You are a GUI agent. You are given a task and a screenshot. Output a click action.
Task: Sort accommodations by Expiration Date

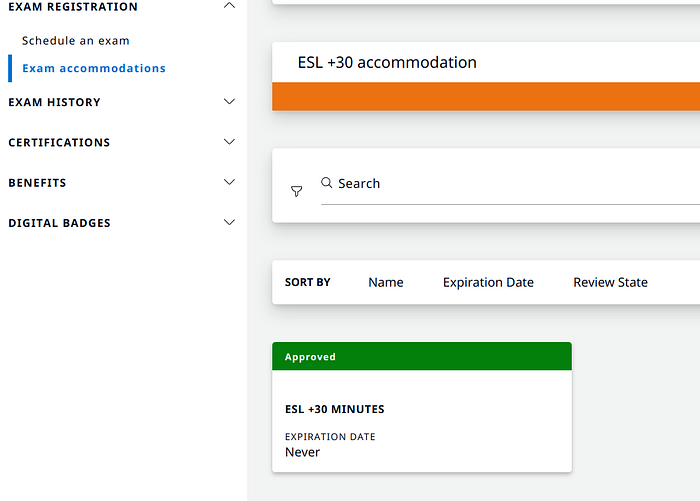[x=488, y=282]
